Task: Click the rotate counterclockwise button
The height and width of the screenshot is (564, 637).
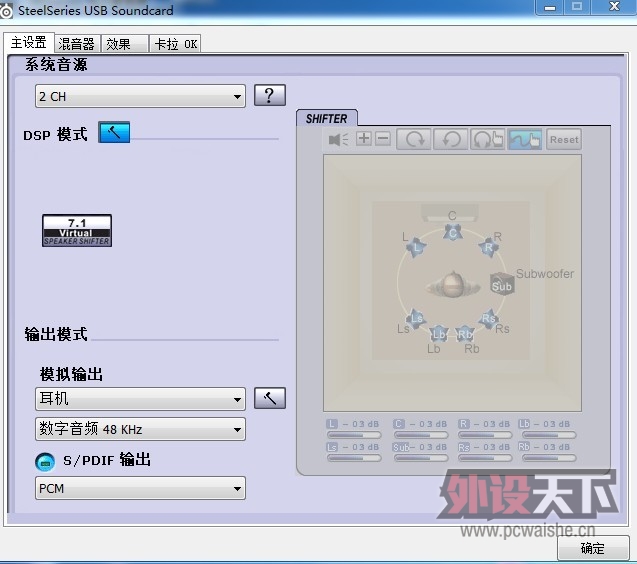Action: 451,139
